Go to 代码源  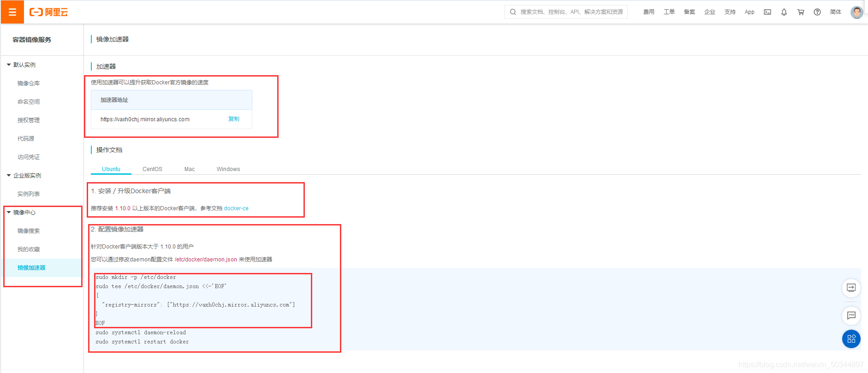pyautogui.click(x=26, y=139)
